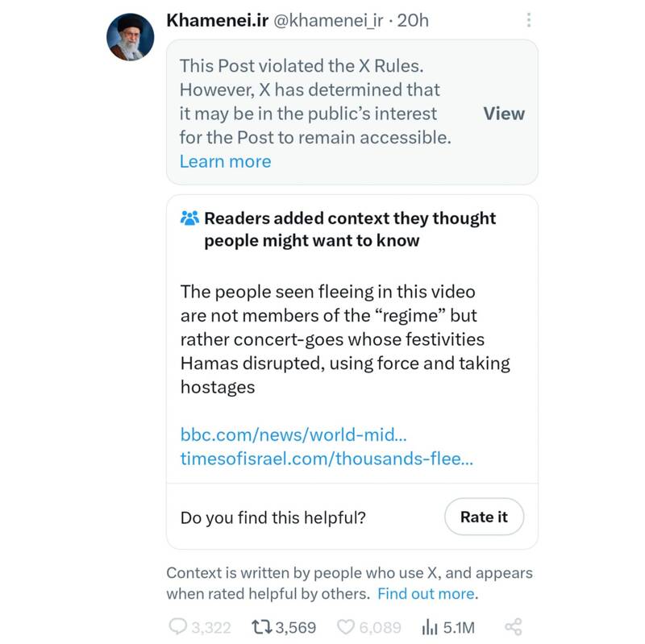This screenshot has height=644, width=645.
Task: Open the Khamenei.ir profile avatar
Action: click(x=131, y=37)
